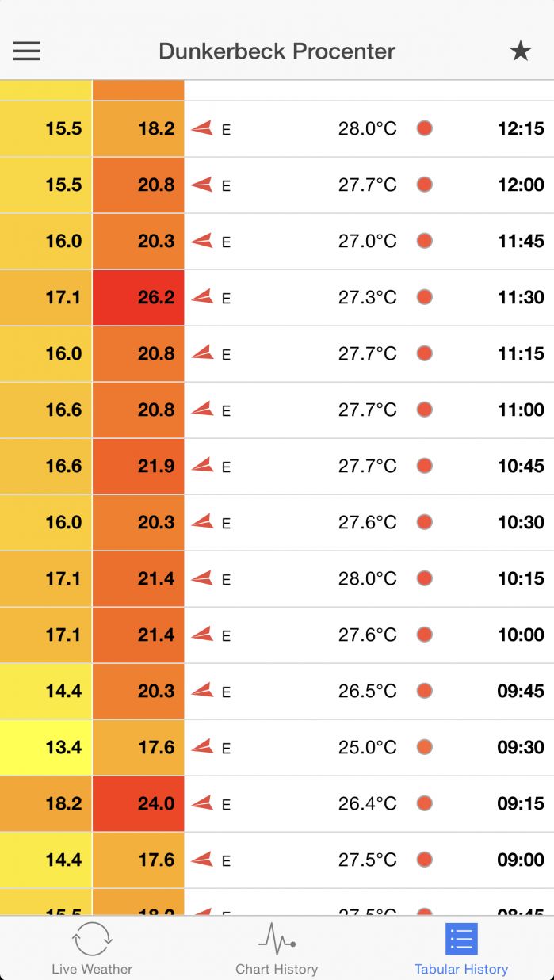Viewport: 554px width, 980px height.
Task: Open Chart History pulse icon
Action: pyautogui.click(x=277, y=939)
